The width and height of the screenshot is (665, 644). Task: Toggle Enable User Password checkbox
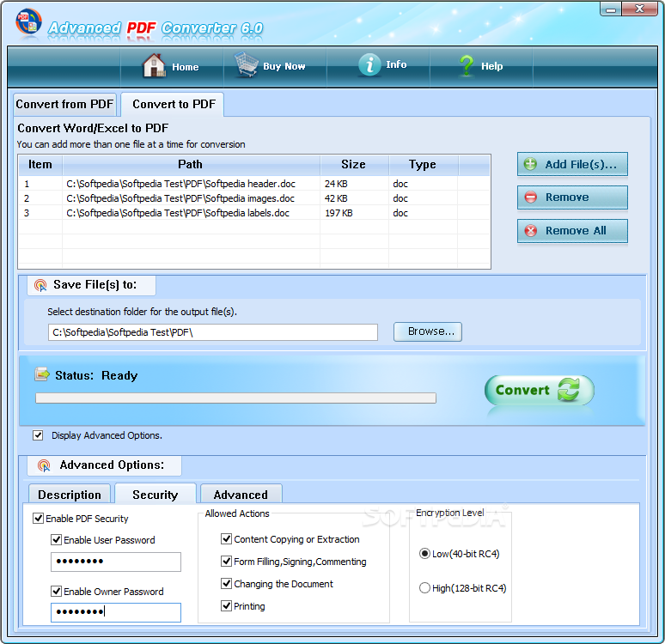tap(56, 540)
